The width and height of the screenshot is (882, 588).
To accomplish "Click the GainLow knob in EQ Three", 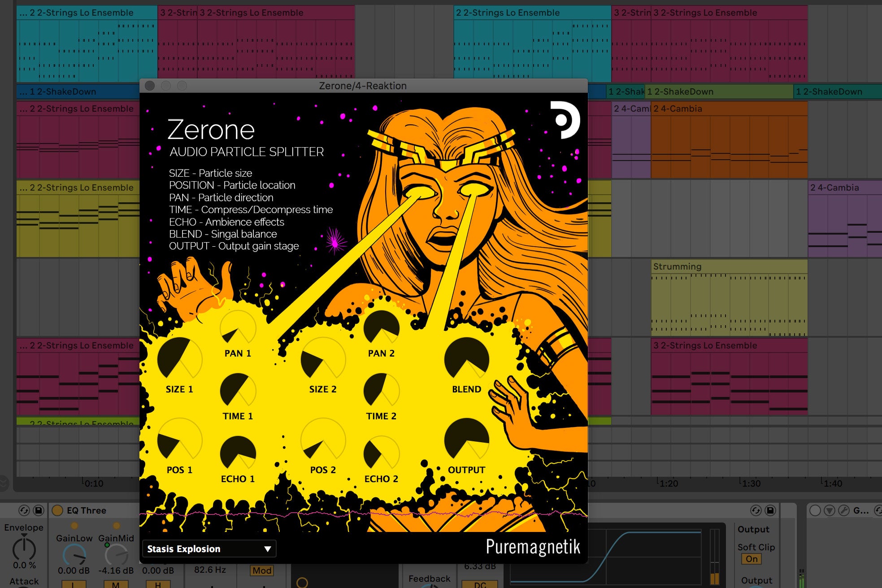I will point(74,555).
